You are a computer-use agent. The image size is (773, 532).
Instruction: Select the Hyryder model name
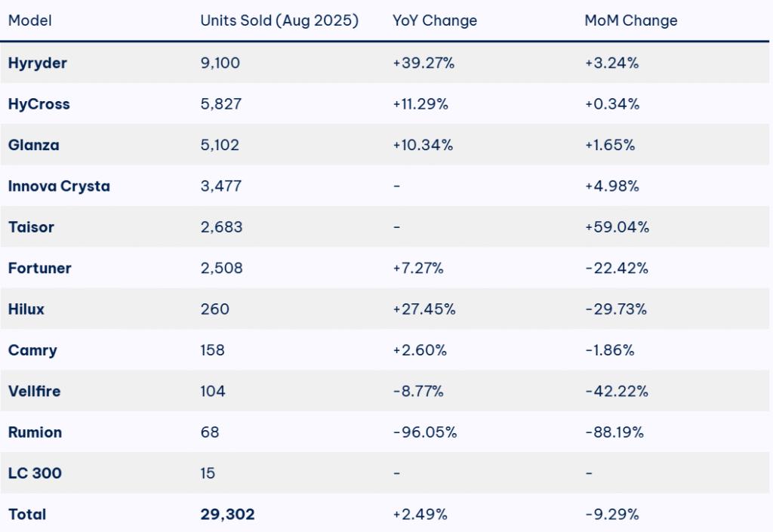coord(38,63)
